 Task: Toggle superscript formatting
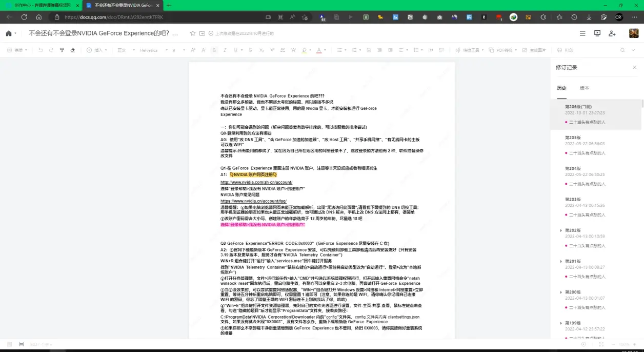pos(272,50)
